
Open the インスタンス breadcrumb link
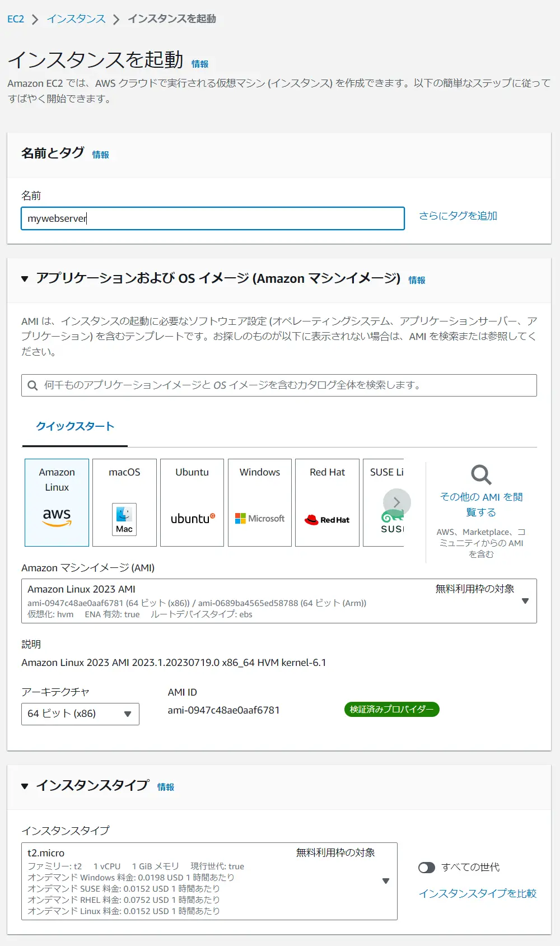click(x=76, y=19)
